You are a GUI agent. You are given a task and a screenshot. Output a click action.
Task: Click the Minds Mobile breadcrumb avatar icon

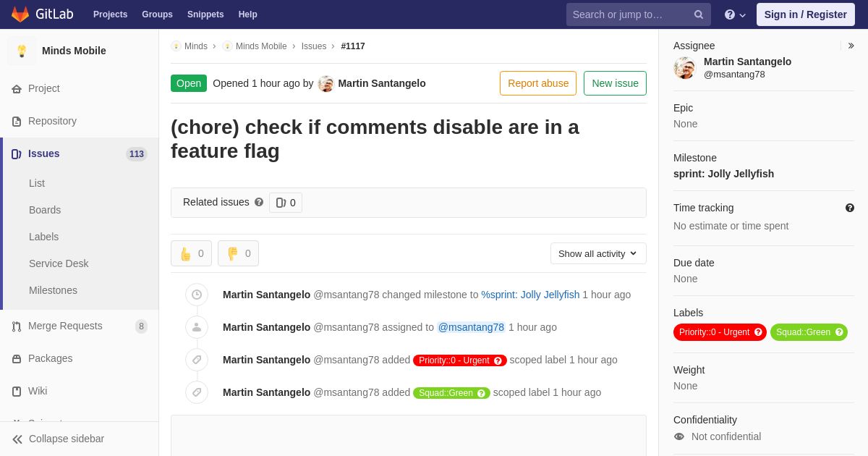click(x=227, y=46)
